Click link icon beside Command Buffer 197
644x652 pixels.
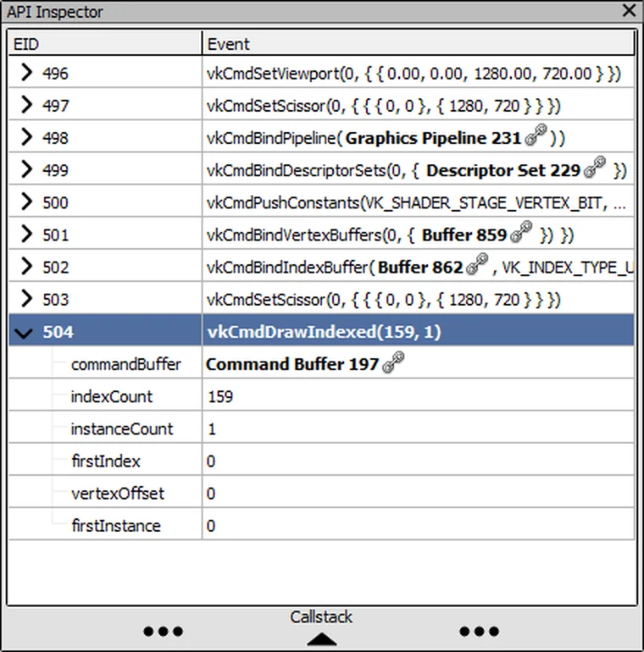(x=393, y=362)
